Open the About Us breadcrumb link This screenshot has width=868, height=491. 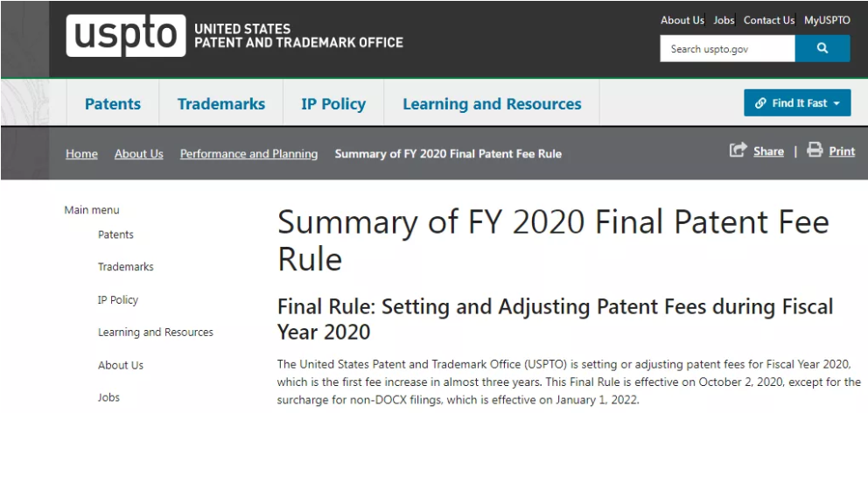click(139, 154)
